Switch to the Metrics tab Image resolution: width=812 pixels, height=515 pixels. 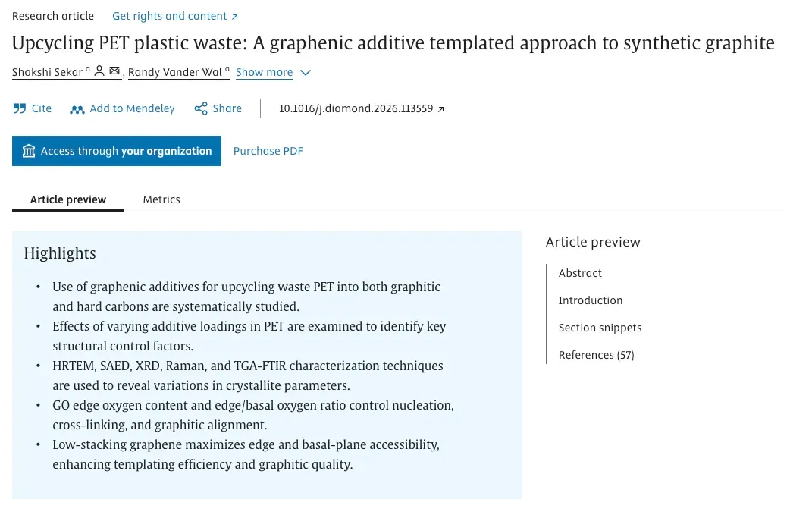click(161, 199)
